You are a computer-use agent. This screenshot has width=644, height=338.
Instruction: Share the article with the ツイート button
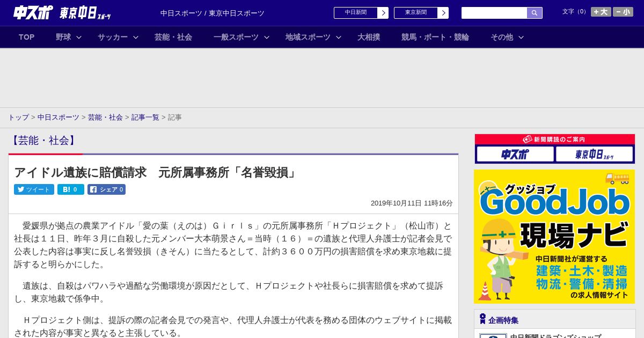(x=34, y=189)
